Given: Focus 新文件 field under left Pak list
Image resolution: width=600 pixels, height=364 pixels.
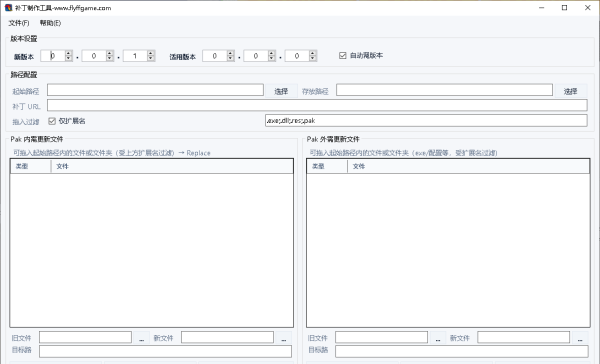Looking at the screenshot, I should click(x=227, y=337).
